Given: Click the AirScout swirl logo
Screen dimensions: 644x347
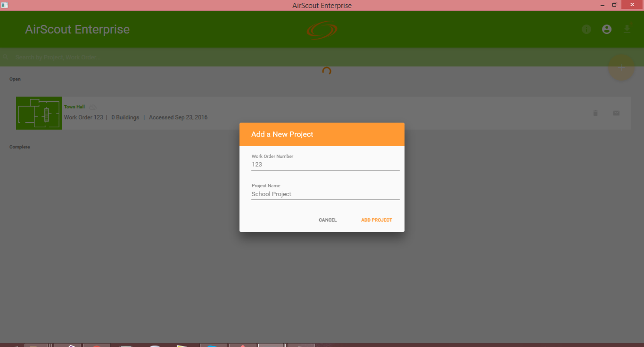Looking at the screenshot, I should pyautogui.click(x=322, y=30).
